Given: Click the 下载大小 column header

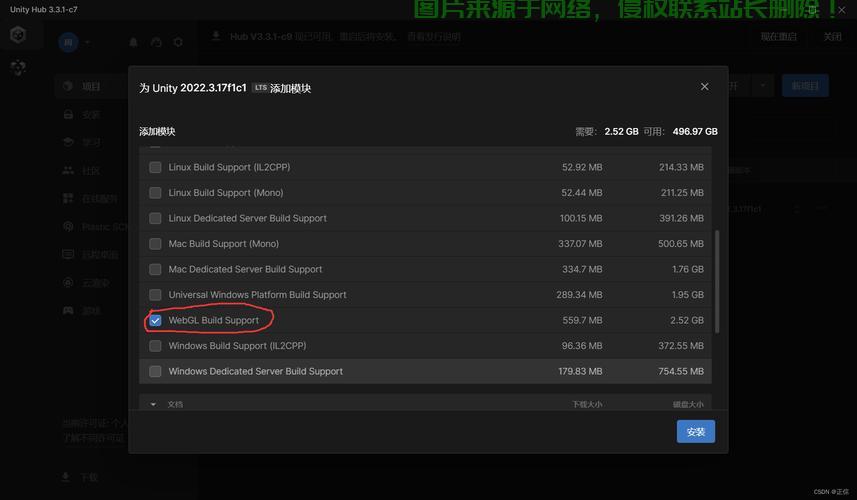Looking at the screenshot, I should pyautogui.click(x=587, y=404).
